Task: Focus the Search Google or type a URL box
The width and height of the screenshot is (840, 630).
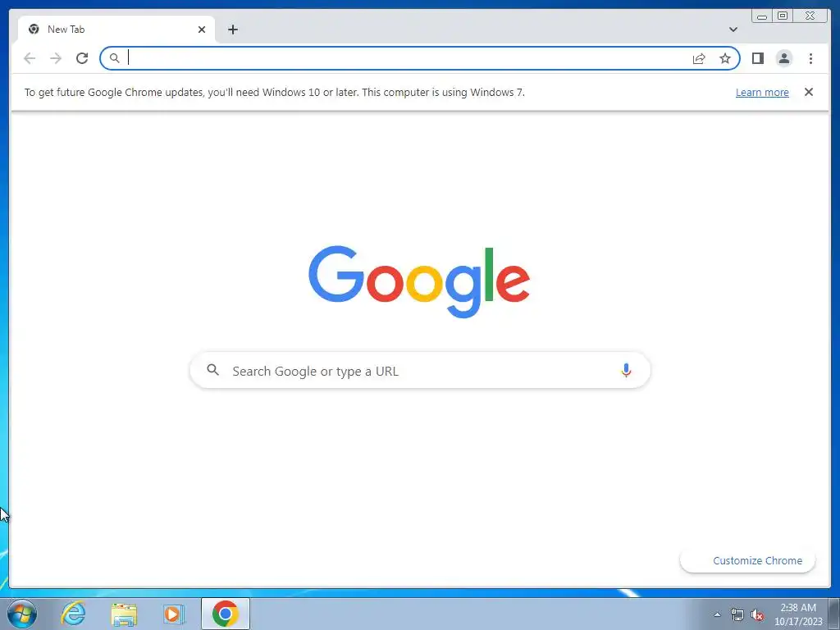Action: coord(420,370)
